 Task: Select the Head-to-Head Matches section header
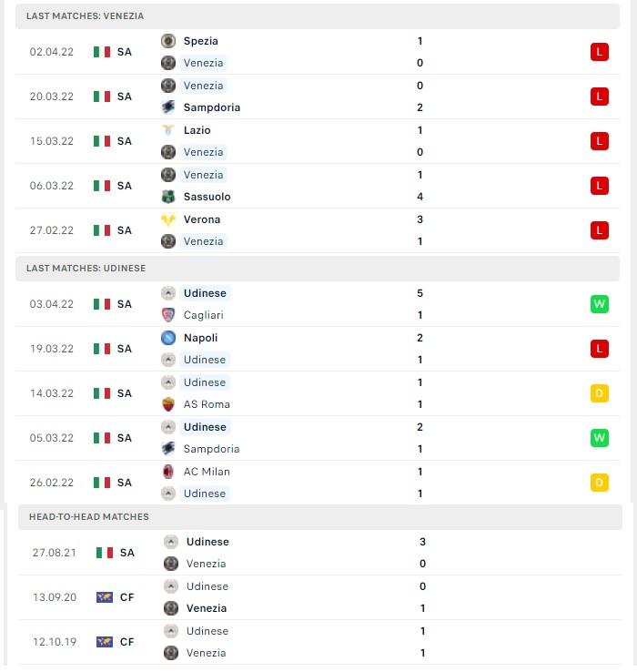click(x=320, y=517)
